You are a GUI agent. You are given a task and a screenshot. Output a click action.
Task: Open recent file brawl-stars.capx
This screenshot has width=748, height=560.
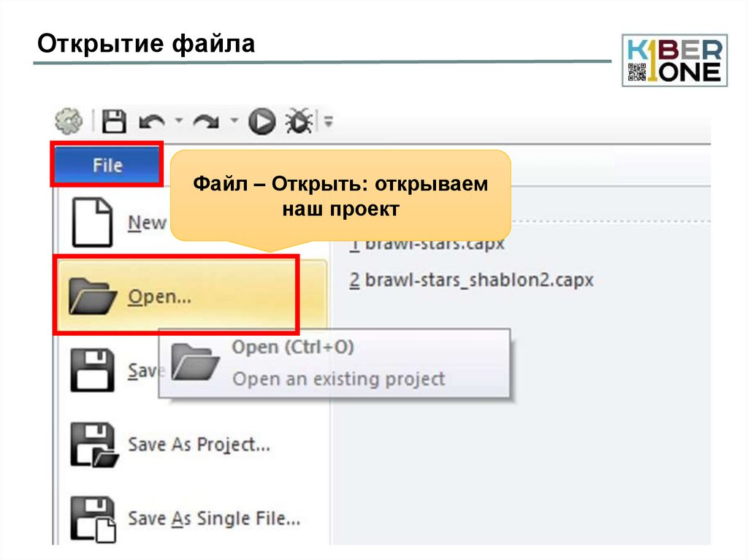pyautogui.click(x=428, y=242)
